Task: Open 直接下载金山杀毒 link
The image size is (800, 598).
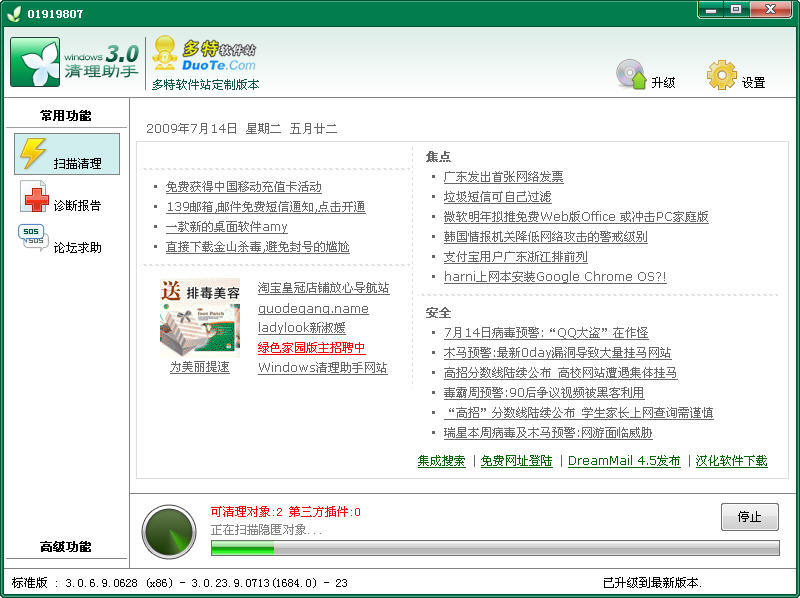Action: pos(258,247)
